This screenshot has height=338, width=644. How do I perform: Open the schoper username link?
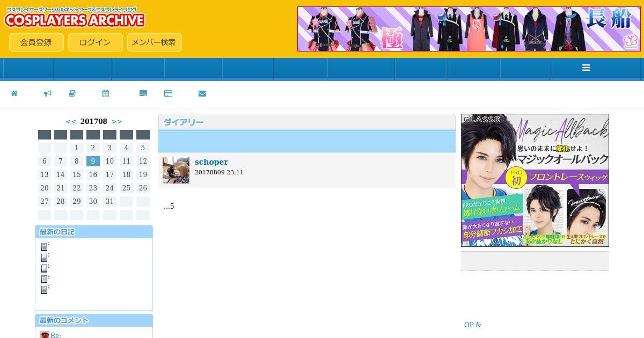[x=211, y=162]
